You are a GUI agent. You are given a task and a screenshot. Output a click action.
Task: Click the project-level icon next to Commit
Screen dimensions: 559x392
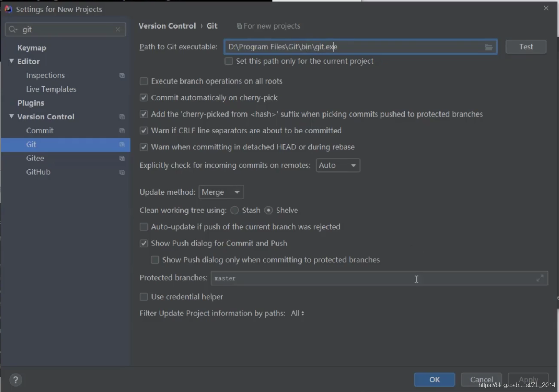point(122,131)
